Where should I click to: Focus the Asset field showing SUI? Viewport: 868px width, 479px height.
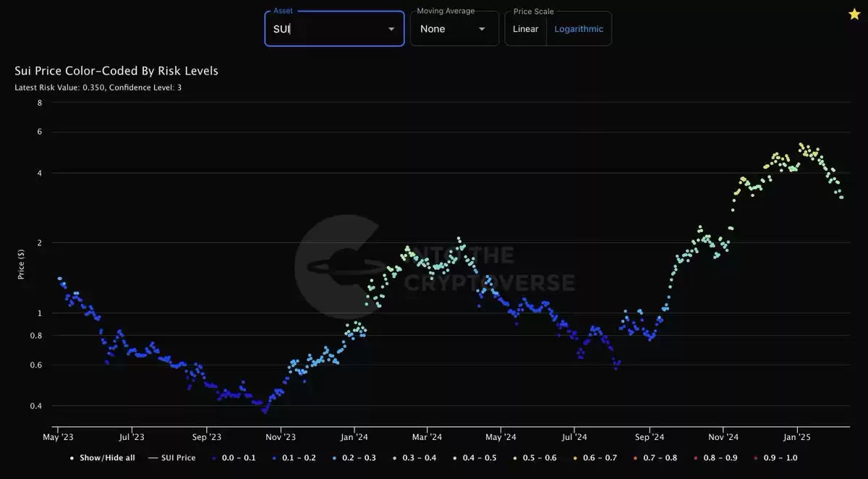pos(334,29)
